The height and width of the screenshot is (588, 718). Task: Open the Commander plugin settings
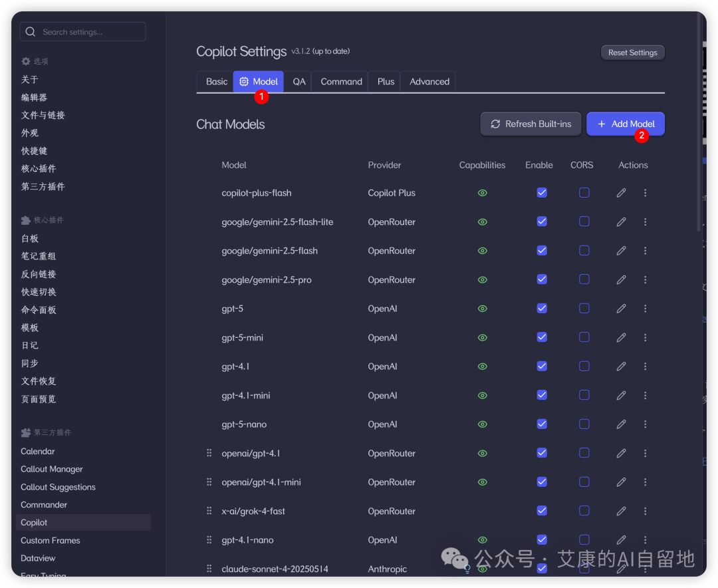(x=44, y=505)
